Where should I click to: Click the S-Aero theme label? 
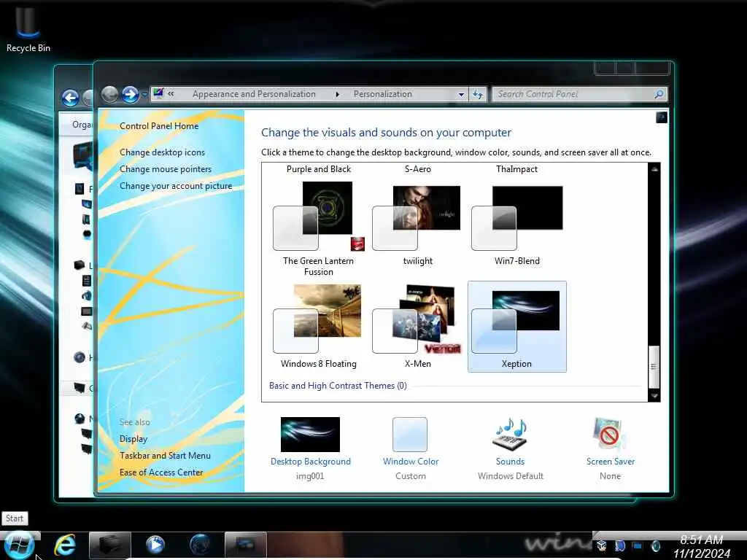(x=418, y=169)
